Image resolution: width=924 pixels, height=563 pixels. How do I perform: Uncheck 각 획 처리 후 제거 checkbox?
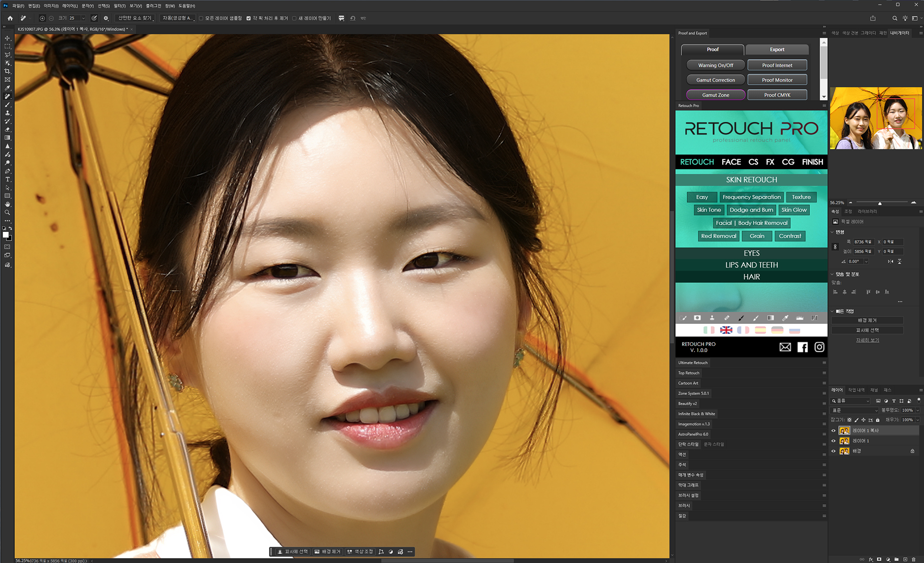coord(248,18)
